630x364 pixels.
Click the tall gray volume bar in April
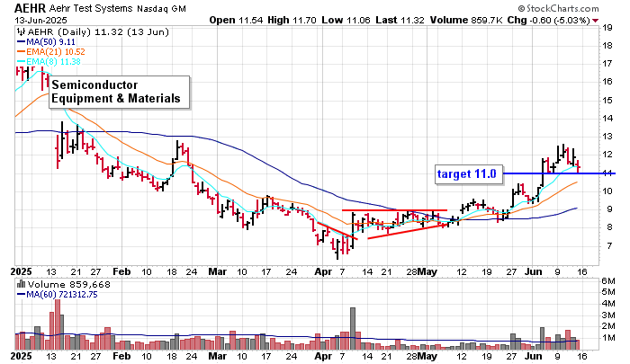tap(353, 328)
